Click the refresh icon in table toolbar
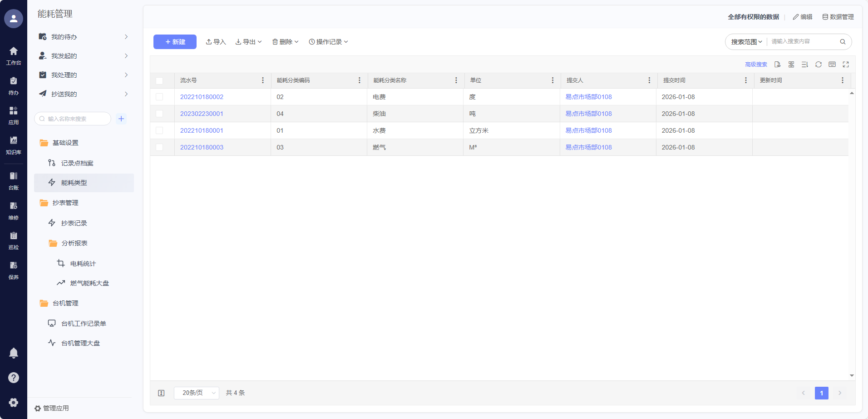 (x=818, y=65)
